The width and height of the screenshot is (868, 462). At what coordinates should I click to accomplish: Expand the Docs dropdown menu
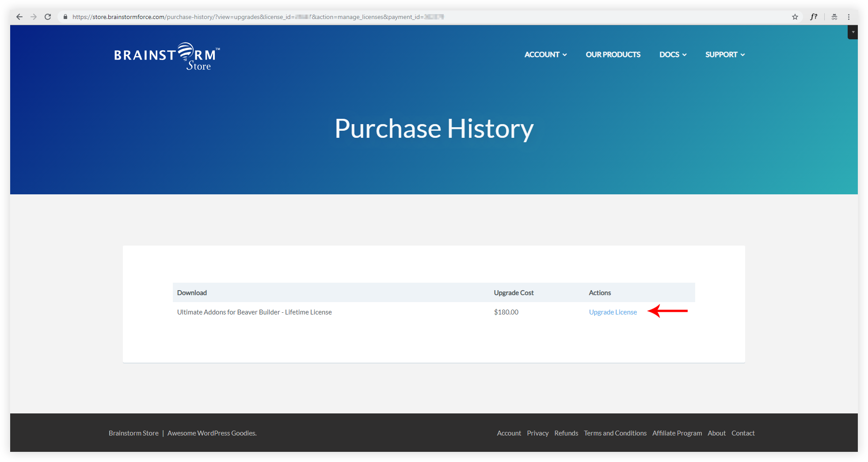(x=673, y=55)
